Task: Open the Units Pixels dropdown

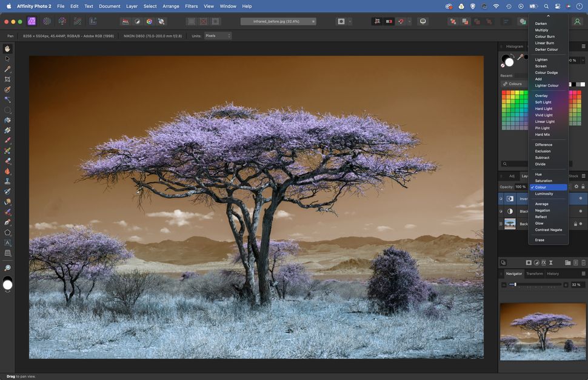Action: click(218, 36)
